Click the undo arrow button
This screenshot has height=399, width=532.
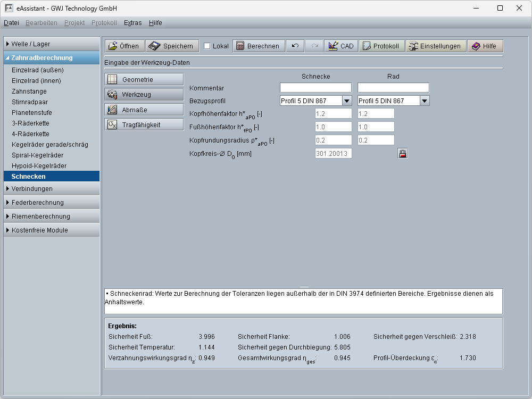coord(295,46)
